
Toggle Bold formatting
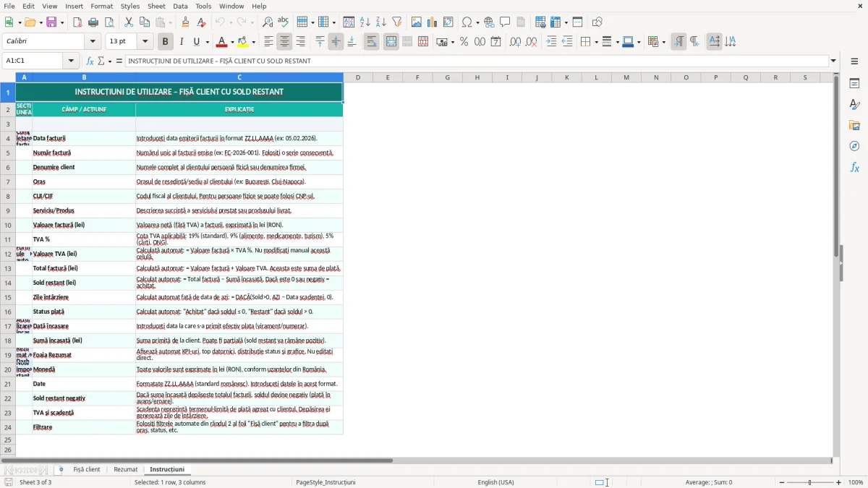click(165, 42)
